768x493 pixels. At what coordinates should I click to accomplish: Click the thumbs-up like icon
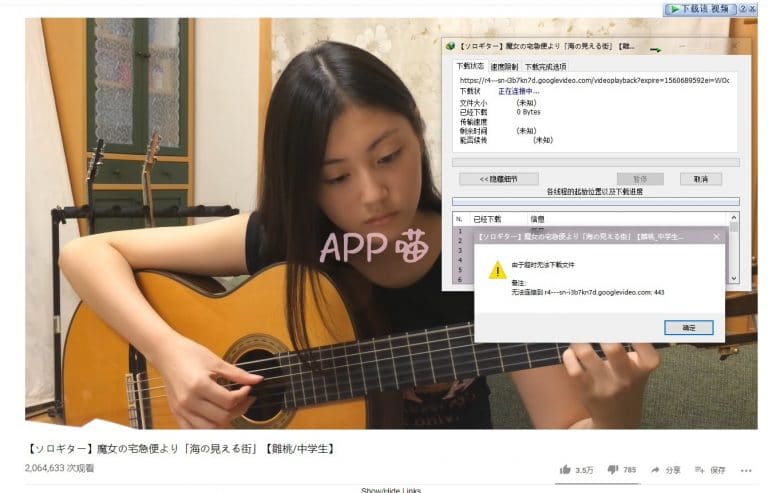point(565,469)
